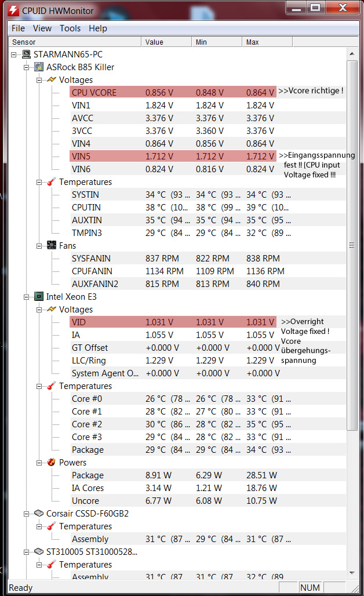Click the NUM status bar indicator

click(x=310, y=588)
